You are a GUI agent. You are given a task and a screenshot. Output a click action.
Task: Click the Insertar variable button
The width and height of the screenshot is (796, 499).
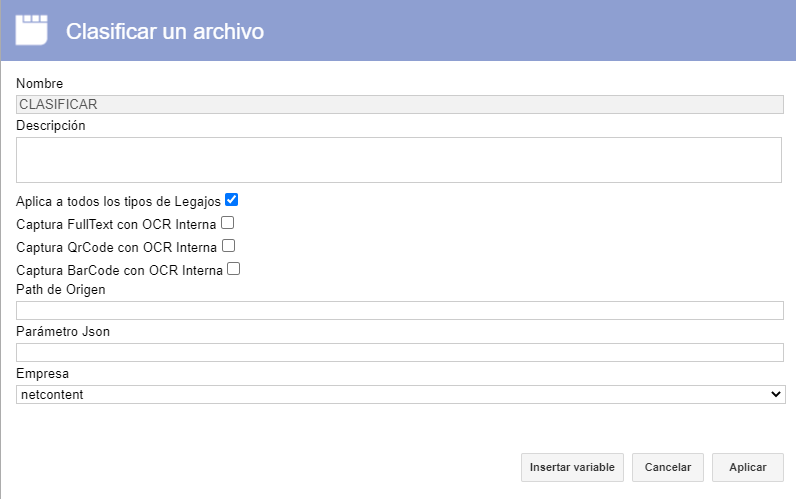click(572, 467)
